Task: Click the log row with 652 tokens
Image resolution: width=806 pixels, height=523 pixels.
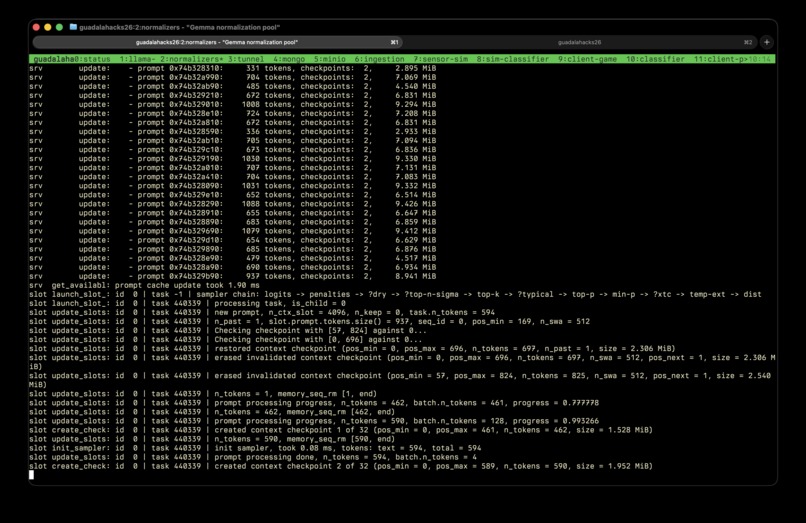Action: [x=232, y=195]
